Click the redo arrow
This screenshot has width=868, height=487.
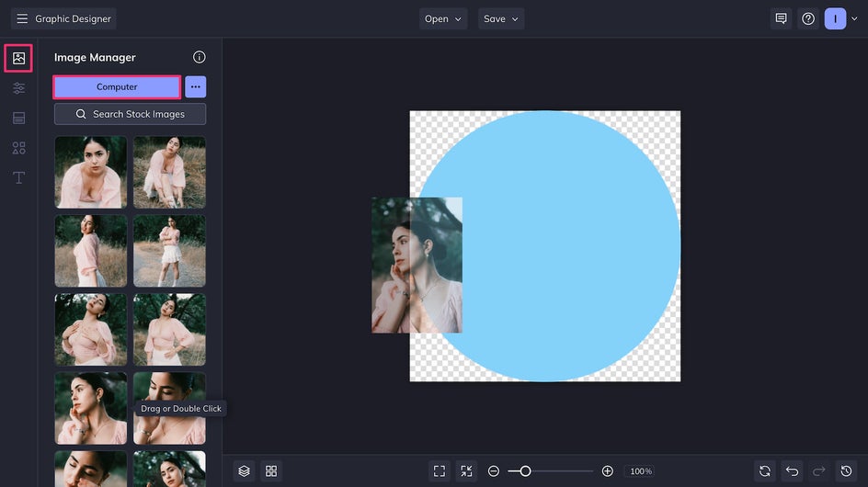point(819,471)
